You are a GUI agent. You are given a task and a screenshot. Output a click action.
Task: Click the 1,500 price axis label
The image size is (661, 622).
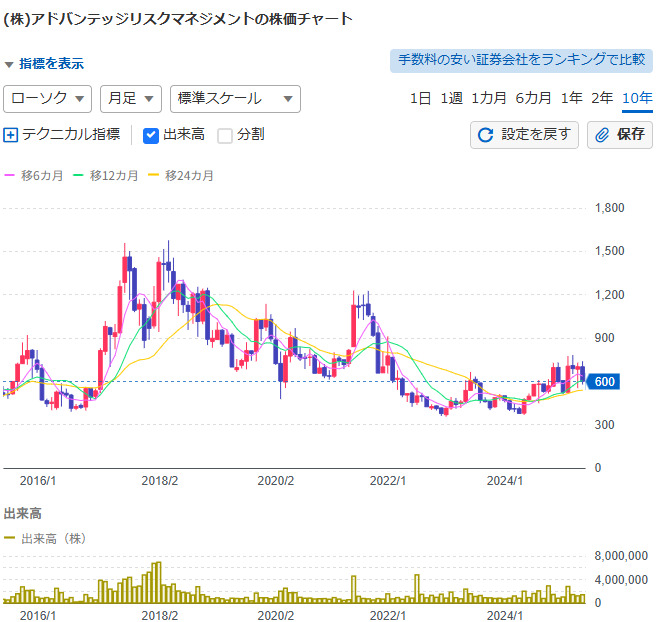[x=609, y=251]
